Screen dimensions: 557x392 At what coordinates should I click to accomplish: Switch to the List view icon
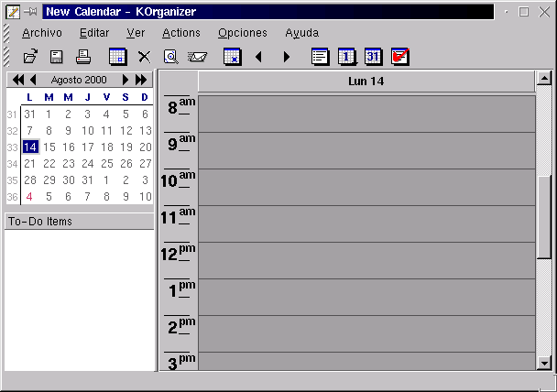[320, 57]
